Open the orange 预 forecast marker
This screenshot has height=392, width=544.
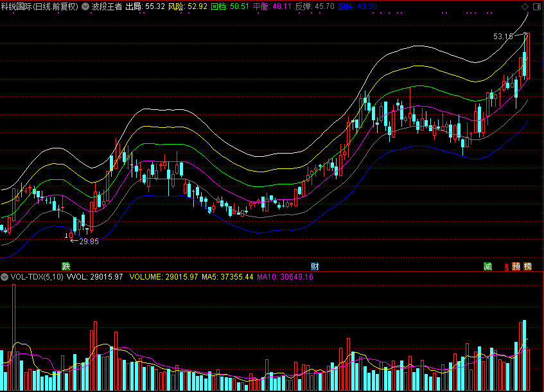pos(516,266)
